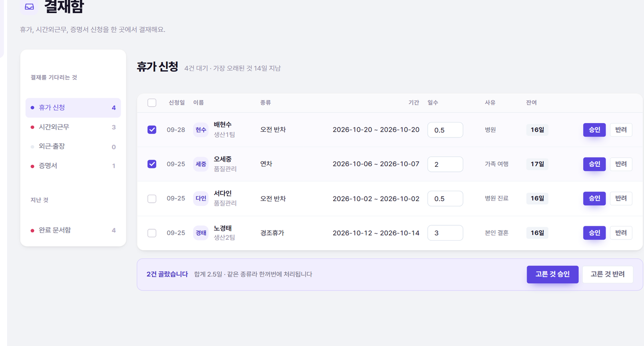Approve 배현수's leave with 승인
Image resolution: width=644 pixels, height=346 pixels.
(594, 130)
